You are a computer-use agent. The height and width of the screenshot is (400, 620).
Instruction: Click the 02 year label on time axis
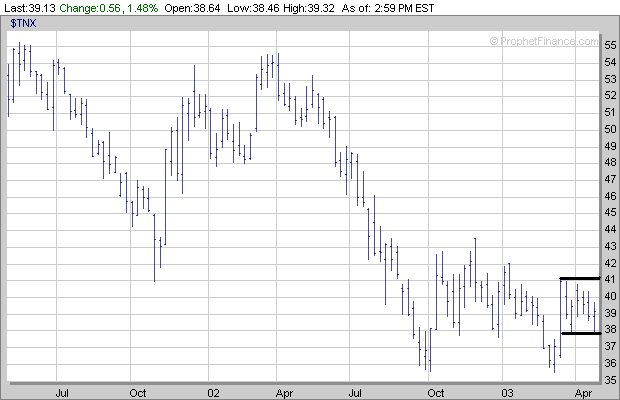click(213, 393)
